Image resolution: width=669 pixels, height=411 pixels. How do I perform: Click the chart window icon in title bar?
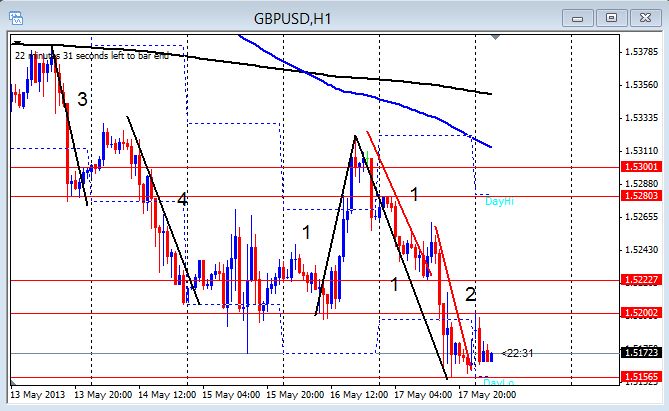(x=16, y=18)
